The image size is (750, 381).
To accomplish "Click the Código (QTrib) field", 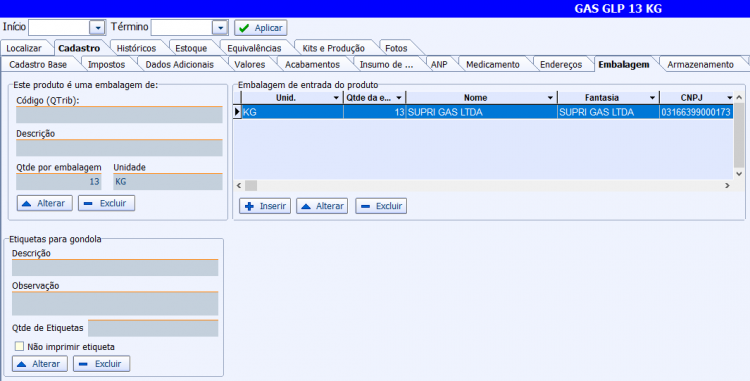I will (119, 115).
